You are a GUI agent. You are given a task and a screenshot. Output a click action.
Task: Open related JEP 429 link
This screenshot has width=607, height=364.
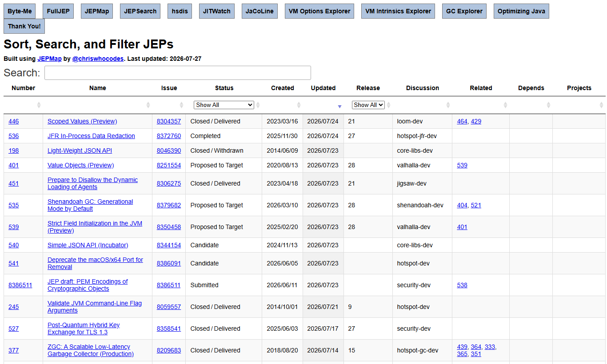pos(476,121)
